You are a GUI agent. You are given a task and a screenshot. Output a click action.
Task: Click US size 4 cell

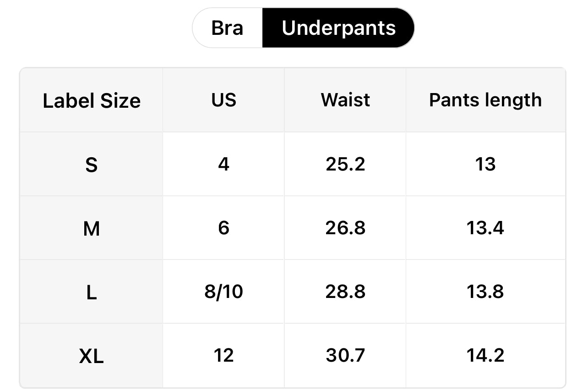(223, 164)
